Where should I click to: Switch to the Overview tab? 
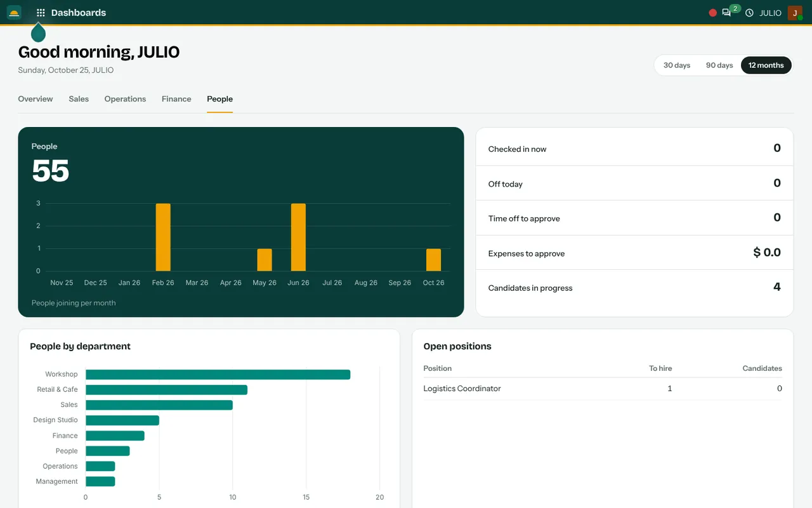pos(36,99)
